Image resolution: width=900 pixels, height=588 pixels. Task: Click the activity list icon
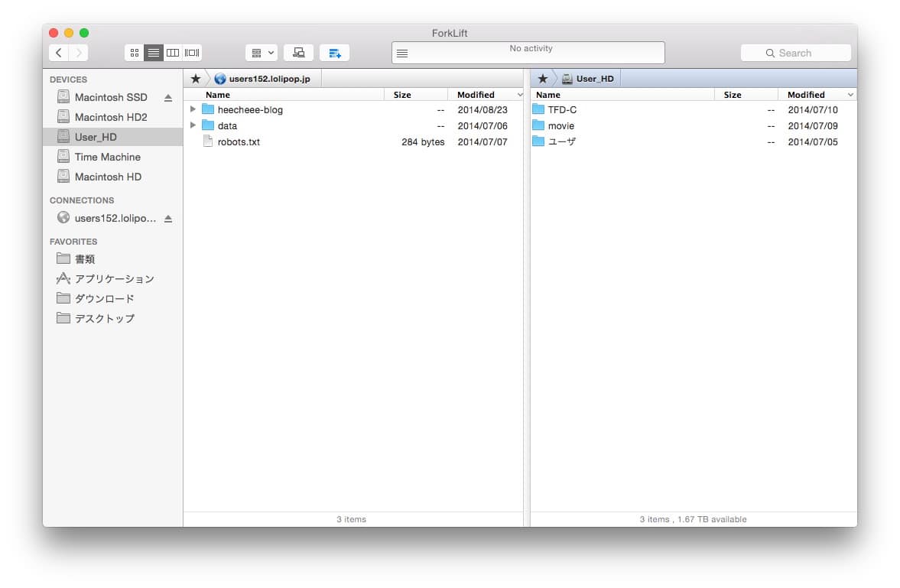(x=402, y=54)
